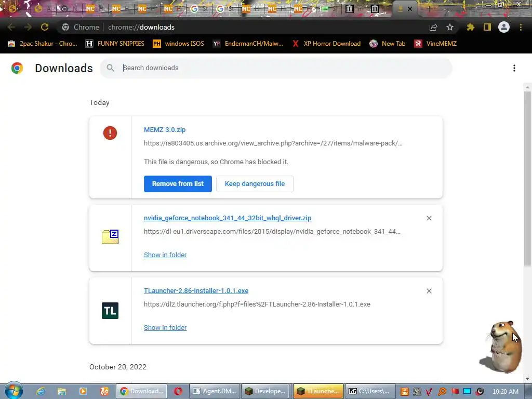This screenshot has height=399, width=532.
Task: Open the New Tab bookmark
Action: pos(388,44)
